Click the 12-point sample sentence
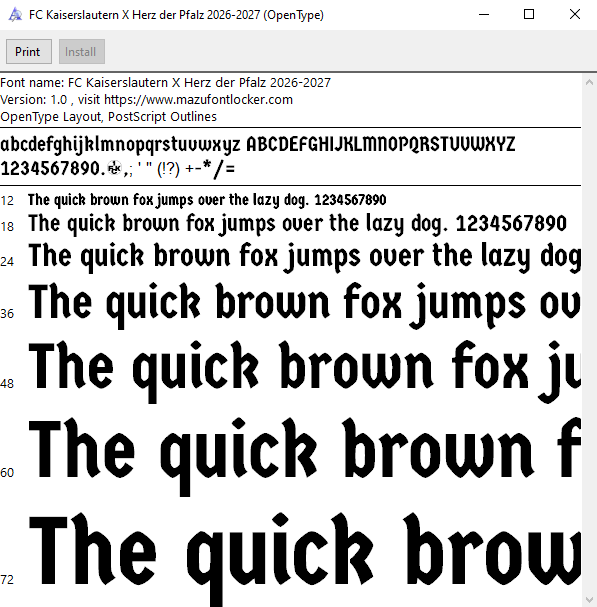Image resolution: width=597 pixels, height=607 pixels. [x=207, y=200]
